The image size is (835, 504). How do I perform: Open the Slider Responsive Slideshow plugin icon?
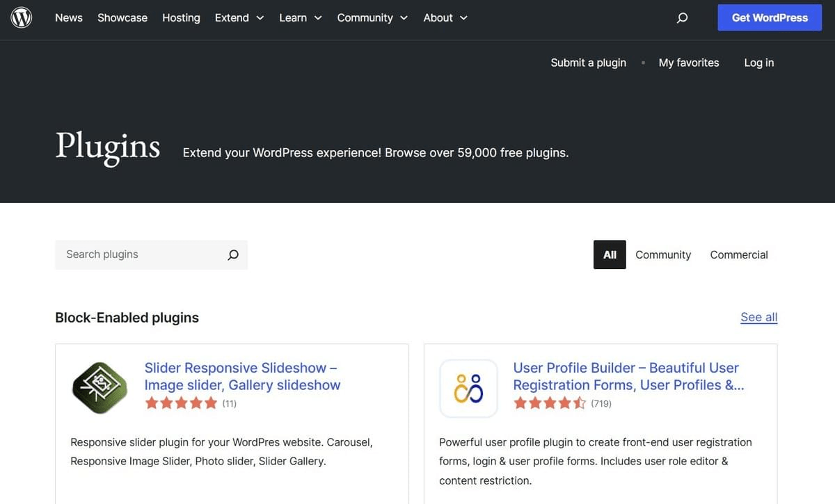[x=100, y=388]
